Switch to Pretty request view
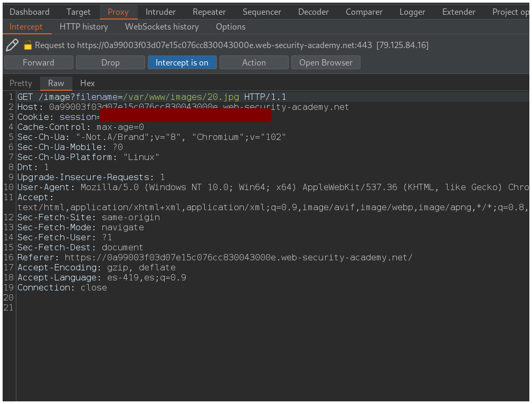This screenshot has height=404, width=532. point(21,83)
